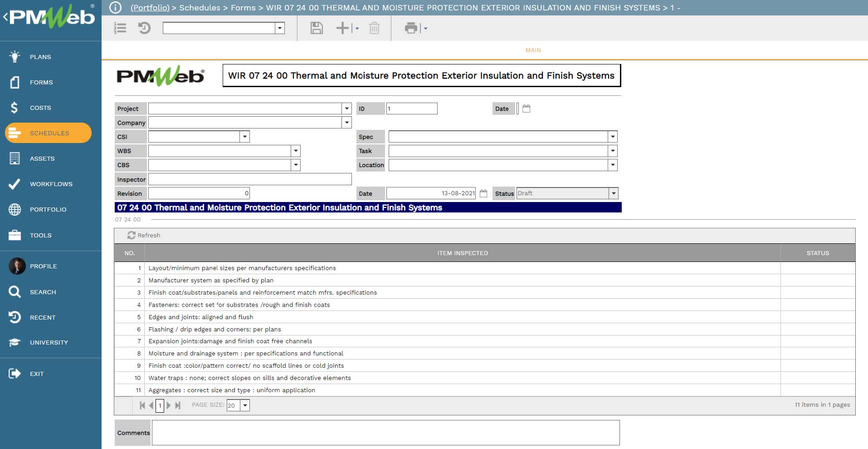Open the Page Size dropdown

[x=245, y=405]
